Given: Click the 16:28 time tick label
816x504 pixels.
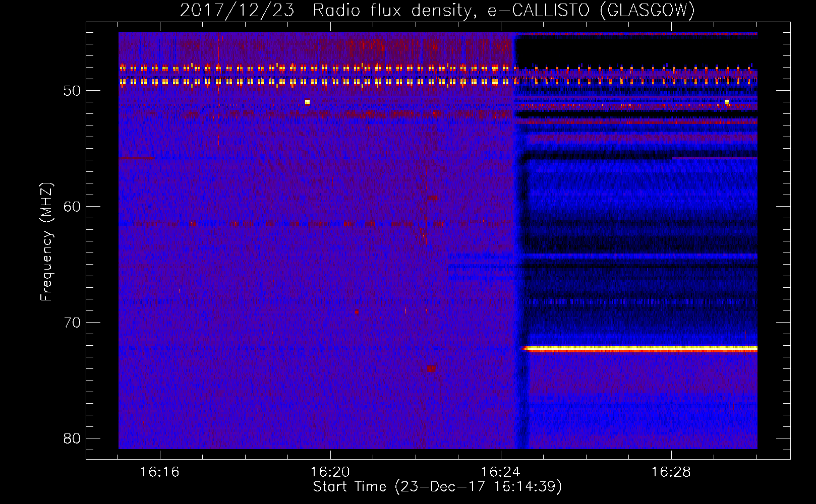Looking at the screenshot, I should pyautogui.click(x=671, y=472).
